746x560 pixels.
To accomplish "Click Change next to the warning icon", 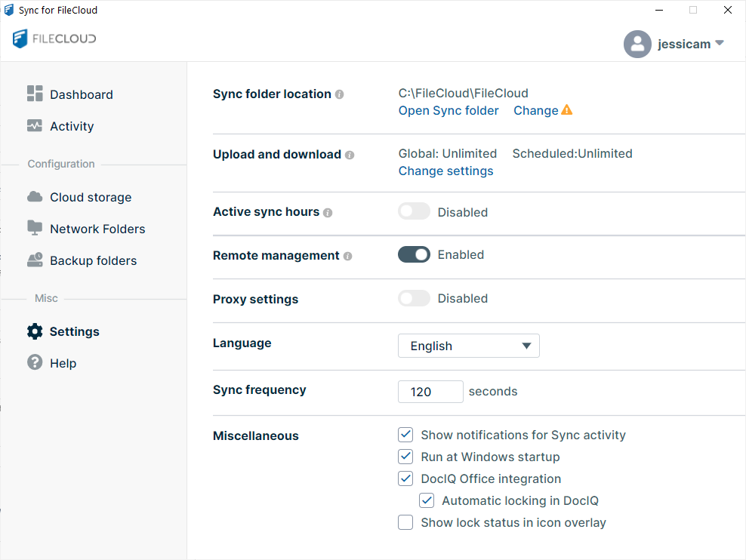I will [x=535, y=110].
